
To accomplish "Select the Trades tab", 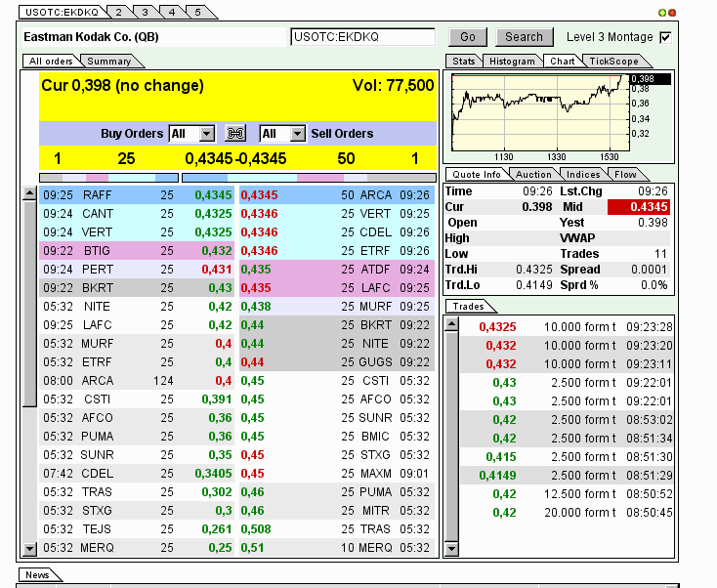I will (468, 307).
